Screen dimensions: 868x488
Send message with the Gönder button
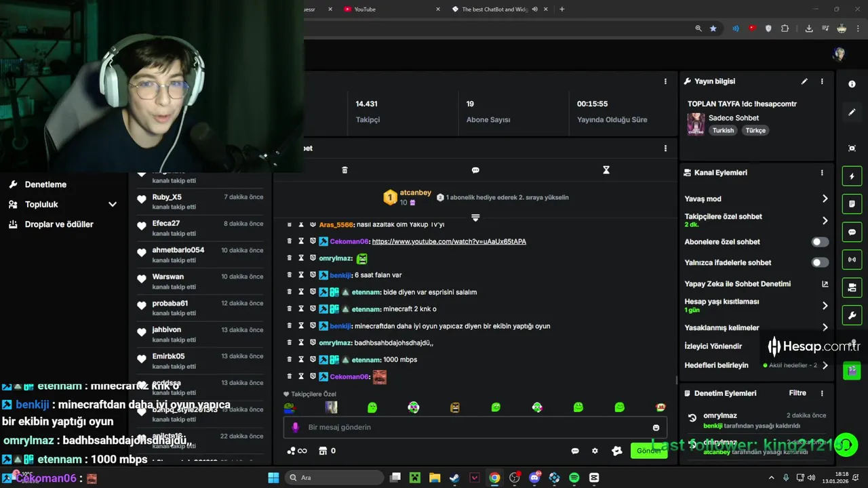[648, 451]
